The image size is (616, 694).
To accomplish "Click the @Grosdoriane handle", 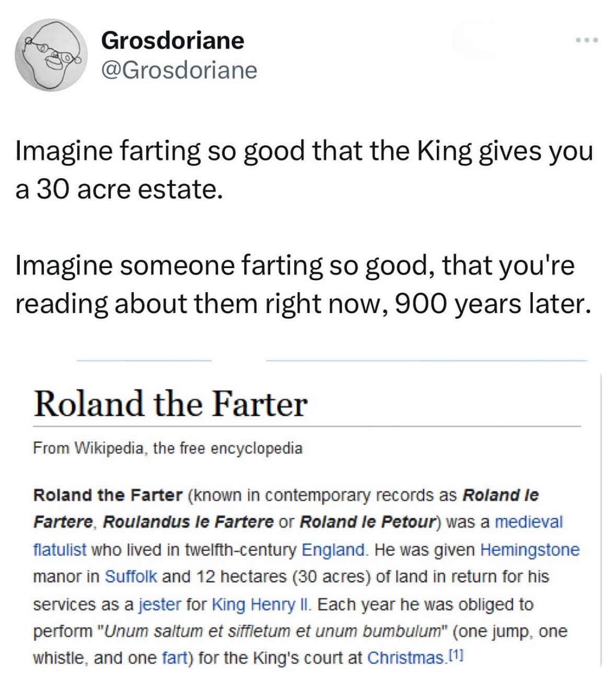I will click(179, 70).
